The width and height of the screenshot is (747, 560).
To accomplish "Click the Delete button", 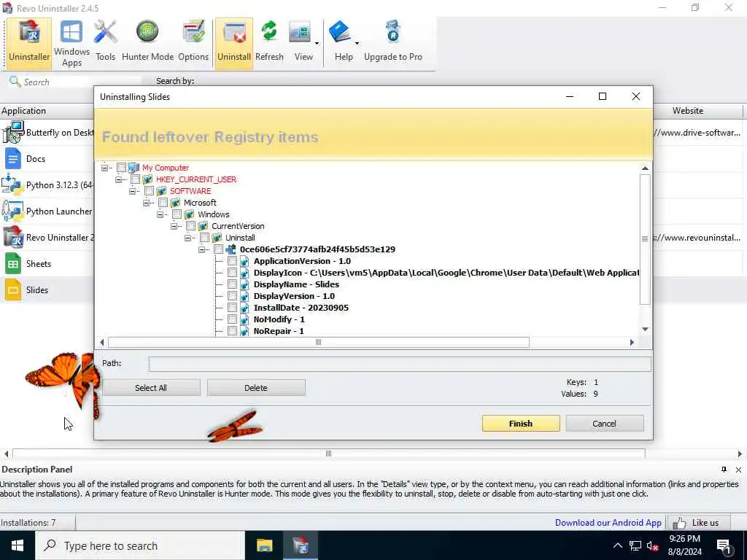I will click(x=256, y=388).
